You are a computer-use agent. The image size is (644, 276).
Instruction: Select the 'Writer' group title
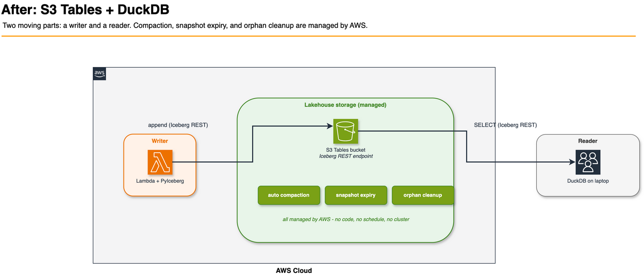click(160, 141)
